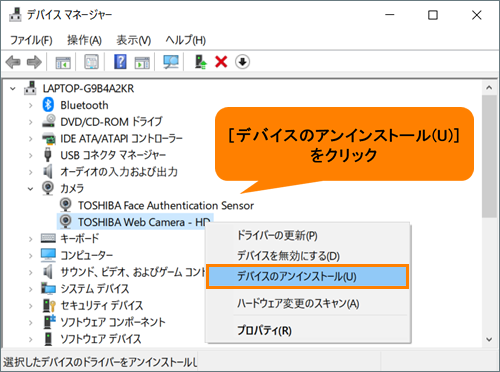Expand the IDE ATA/ATAPI コントローラー category
The height and width of the screenshot is (372, 500).
(31, 139)
